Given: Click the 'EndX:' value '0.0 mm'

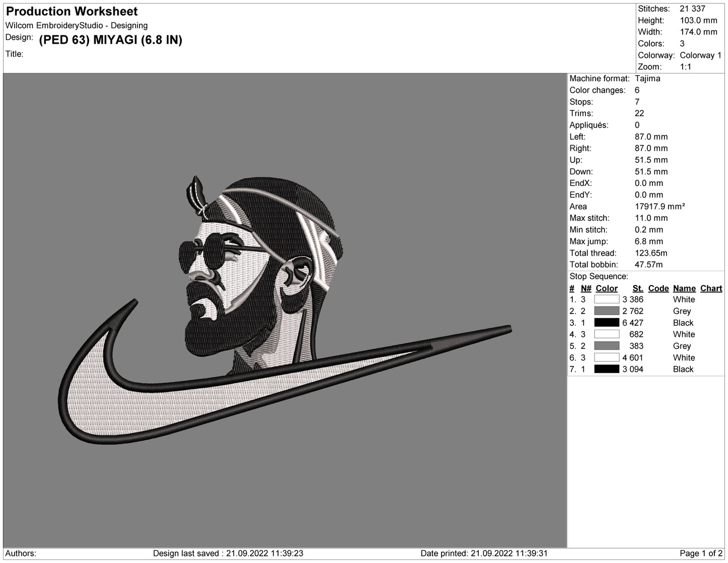Looking at the screenshot, I should point(649,183).
